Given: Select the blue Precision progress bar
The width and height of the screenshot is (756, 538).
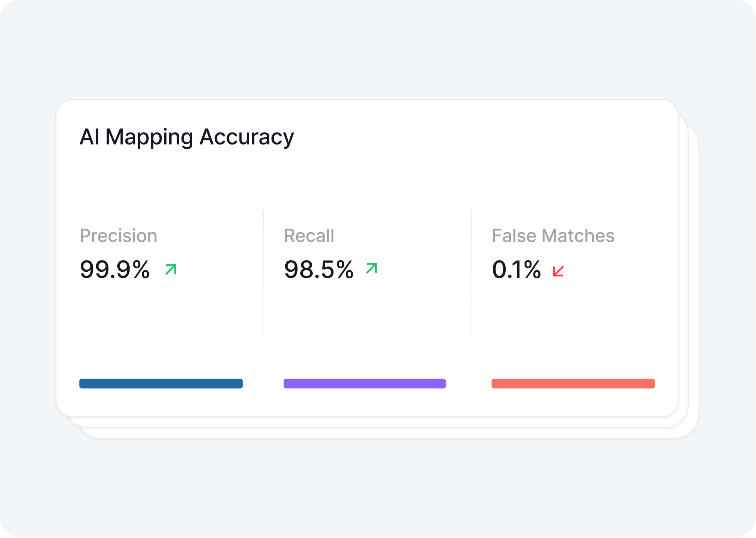Looking at the screenshot, I should tap(161, 384).
